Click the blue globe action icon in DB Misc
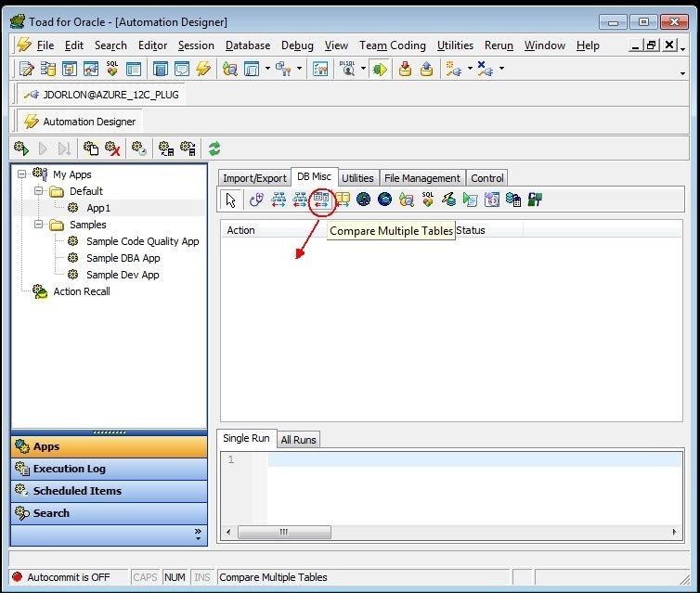This screenshot has height=593, width=700. 384,200
